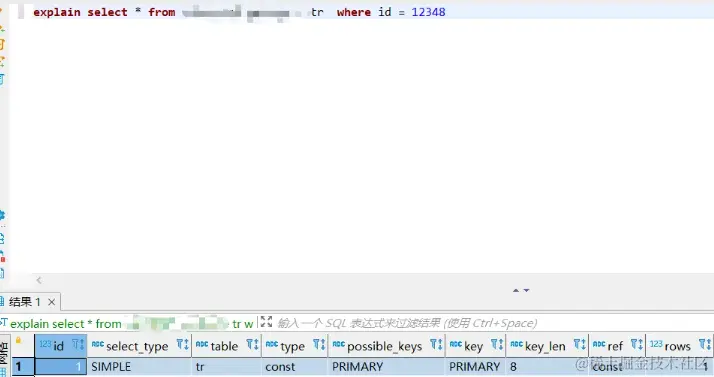
Task: Click the filter/sort icon in select_type column
Action: coord(183,344)
